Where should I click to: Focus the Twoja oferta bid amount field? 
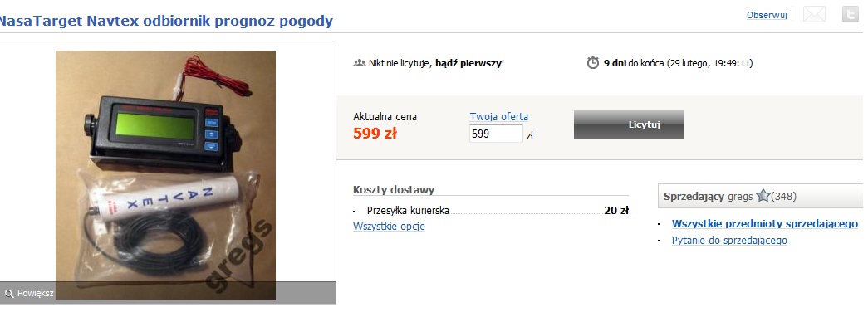coord(496,134)
